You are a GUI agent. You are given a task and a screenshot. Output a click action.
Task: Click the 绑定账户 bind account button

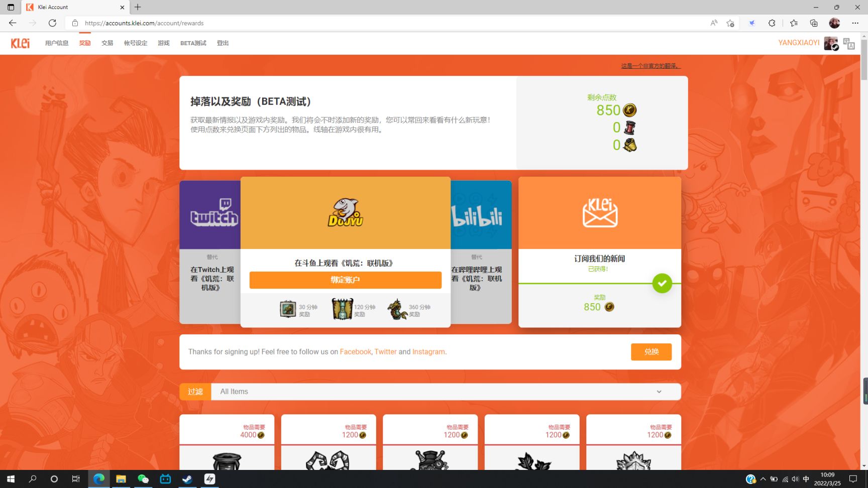346,280
